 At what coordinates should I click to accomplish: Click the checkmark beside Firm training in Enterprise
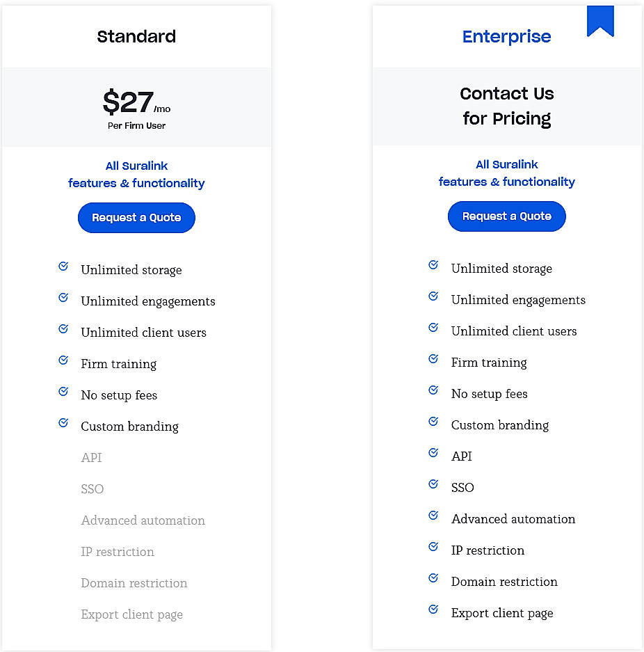coord(433,358)
